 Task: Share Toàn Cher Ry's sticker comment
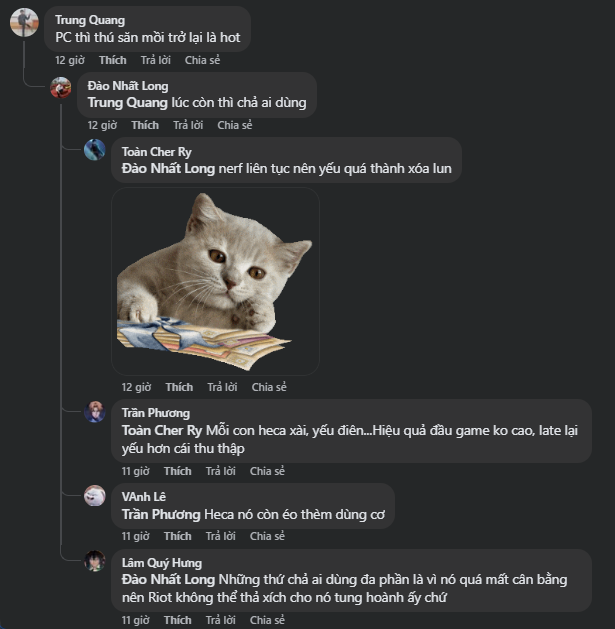pyautogui.click(x=269, y=387)
